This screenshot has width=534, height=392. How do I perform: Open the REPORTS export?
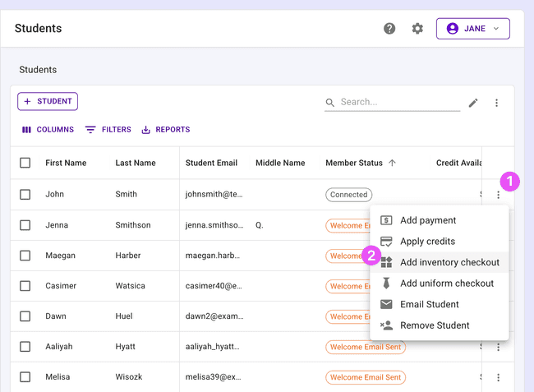(165, 130)
